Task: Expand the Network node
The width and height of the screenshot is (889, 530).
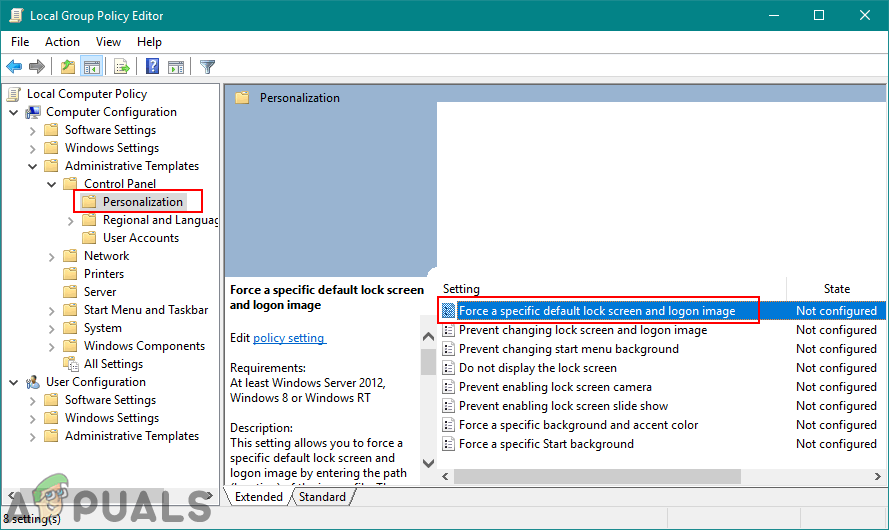Action: (x=52, y=257)
